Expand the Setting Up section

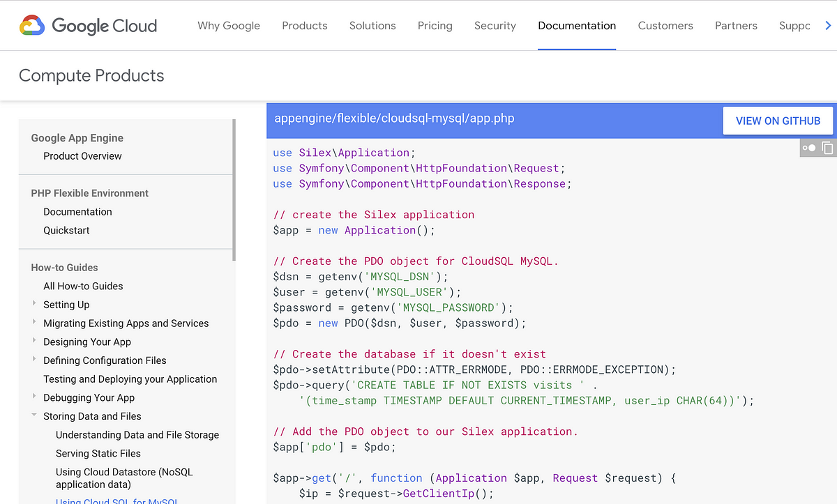point(34,303)
